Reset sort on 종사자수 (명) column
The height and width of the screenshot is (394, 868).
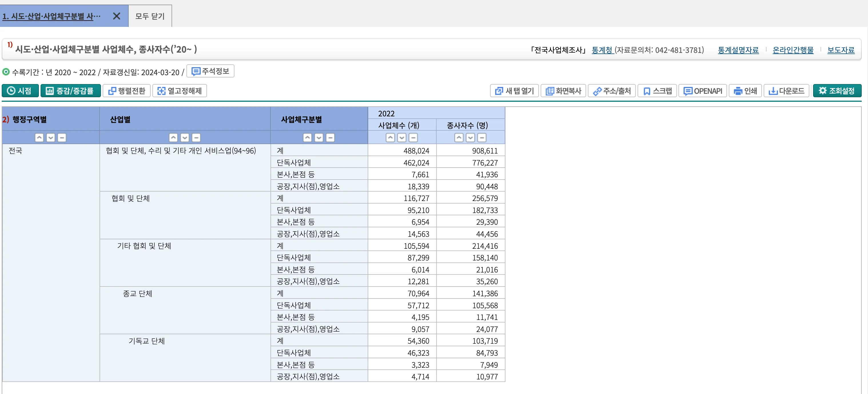click(482, 138)
